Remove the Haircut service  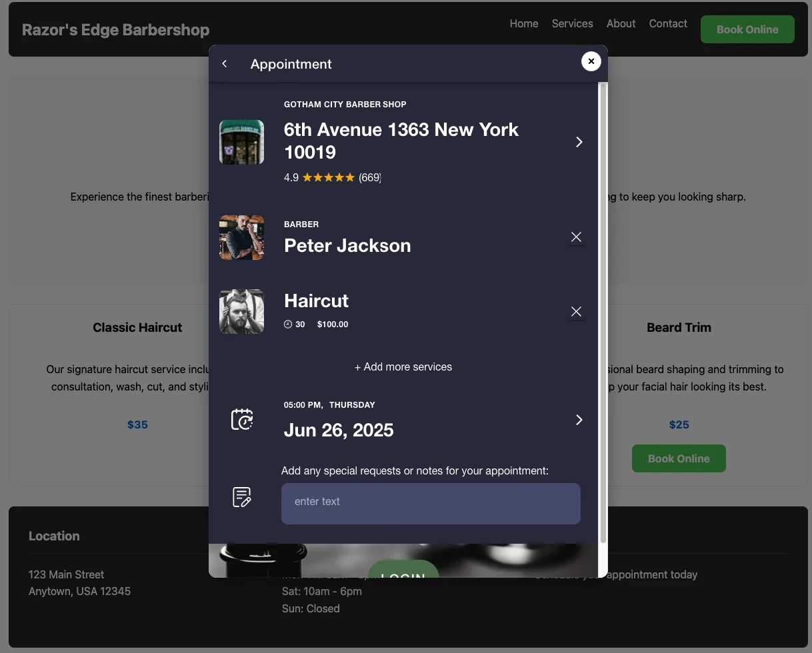point(577,312)
